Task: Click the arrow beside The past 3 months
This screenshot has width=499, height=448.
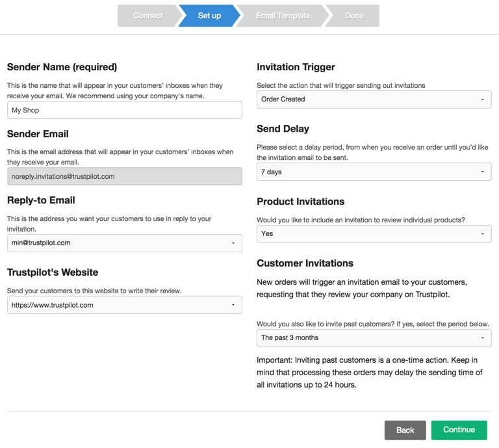Action: (x=482, y=338)
